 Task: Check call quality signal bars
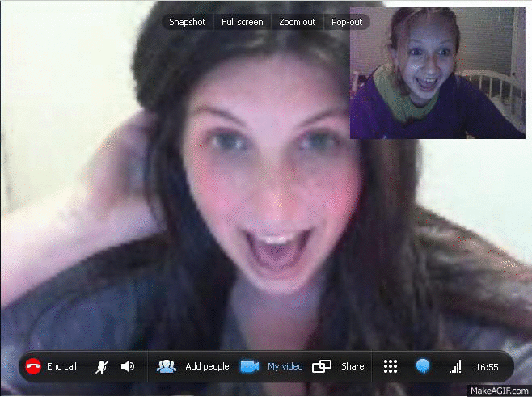click(x=455, y=366)
